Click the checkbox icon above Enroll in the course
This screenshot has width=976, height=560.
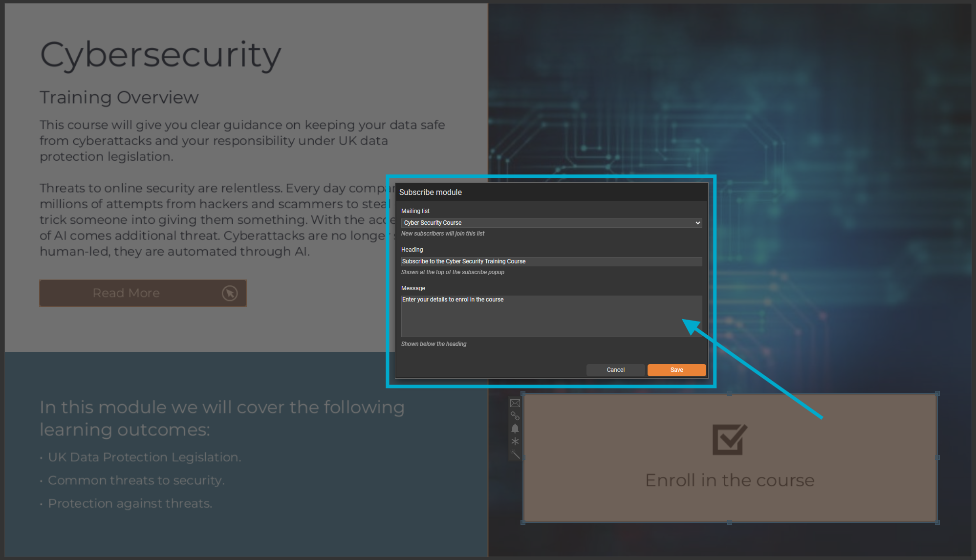[730, 439]
